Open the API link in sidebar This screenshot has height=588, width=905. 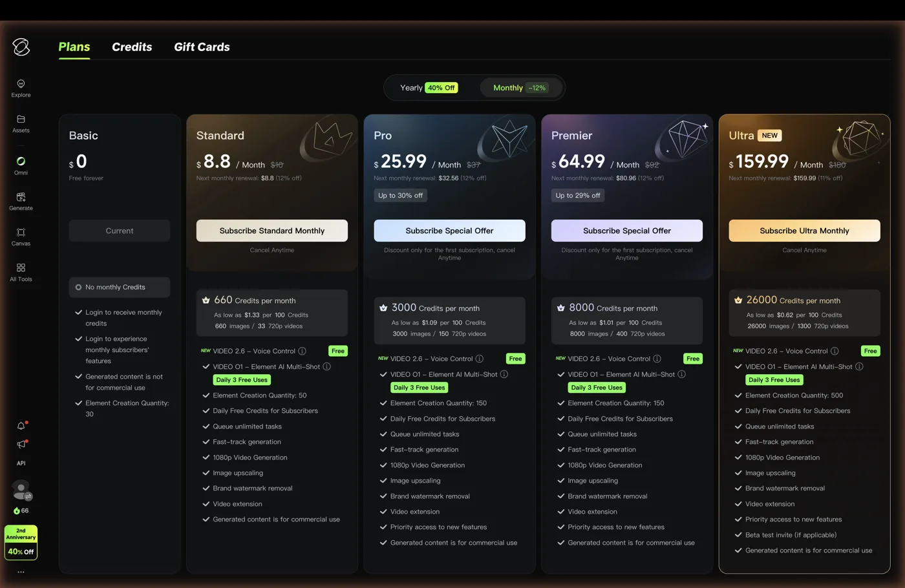point(21,463)
